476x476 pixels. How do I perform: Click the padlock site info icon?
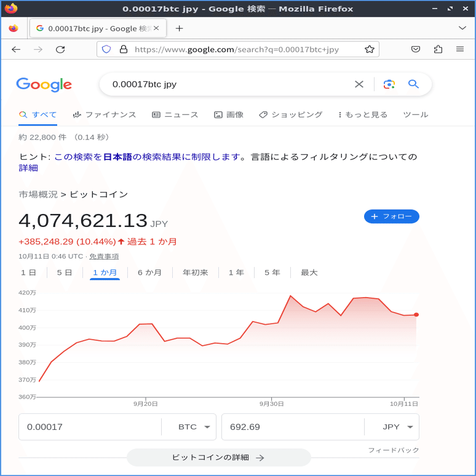click(x=124, y=49)
